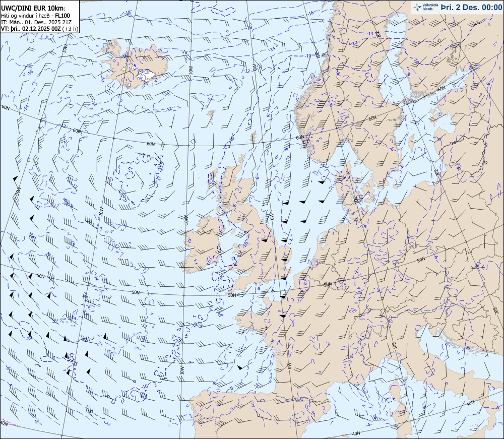Click the 'Veðurstofa Íslands' logo text
Viewport: 504px width, 439px height.
click(430, 7)
